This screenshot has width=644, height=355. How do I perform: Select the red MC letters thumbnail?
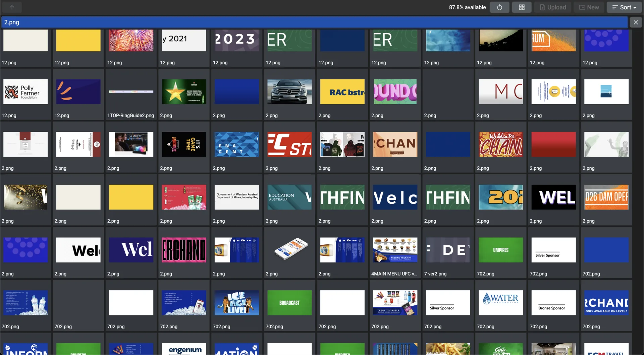click(x=501, y=92)
